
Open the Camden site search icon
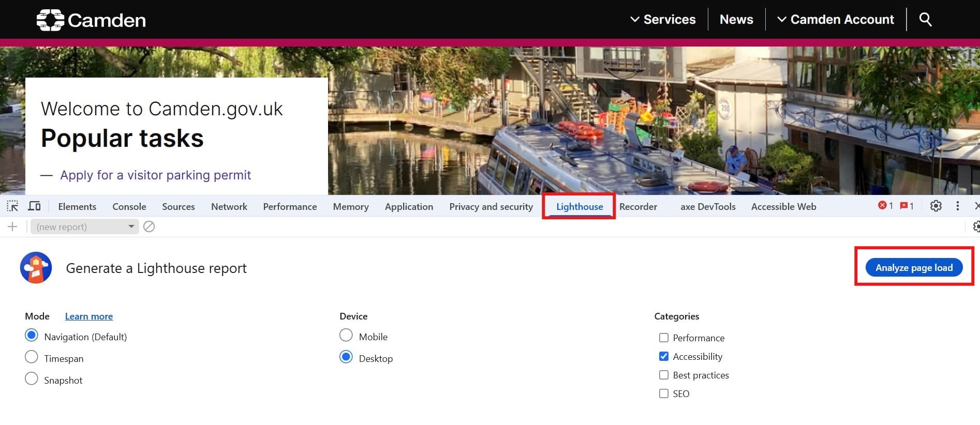pyautogui.click(x=925, y=20)
